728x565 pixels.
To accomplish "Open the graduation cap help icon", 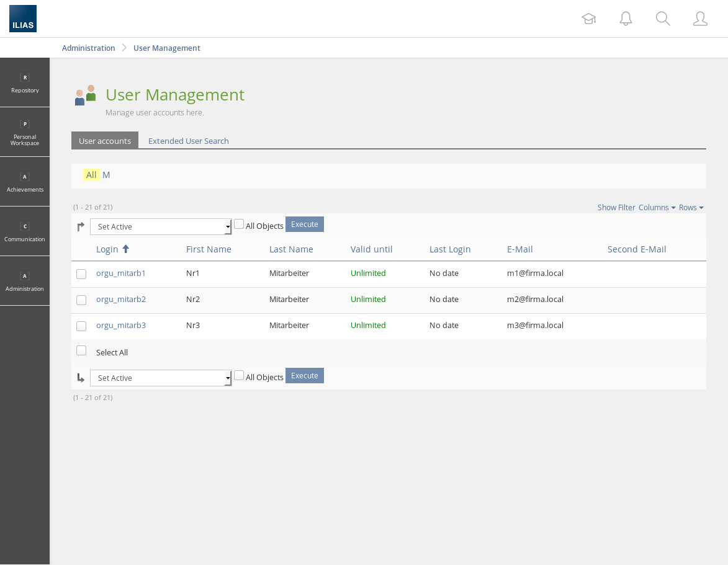I will coord(588,19).
